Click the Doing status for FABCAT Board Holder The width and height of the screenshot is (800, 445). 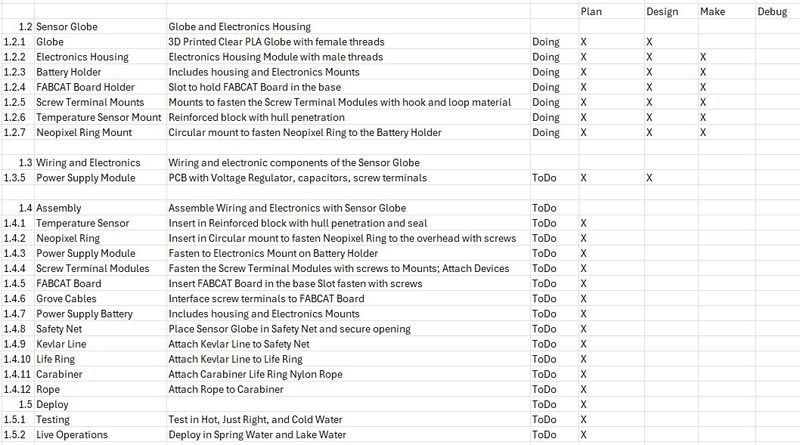[546, 87]
